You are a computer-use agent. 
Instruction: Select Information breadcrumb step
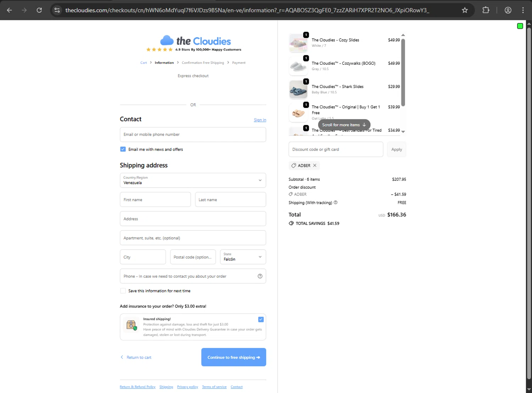[164, 63]
